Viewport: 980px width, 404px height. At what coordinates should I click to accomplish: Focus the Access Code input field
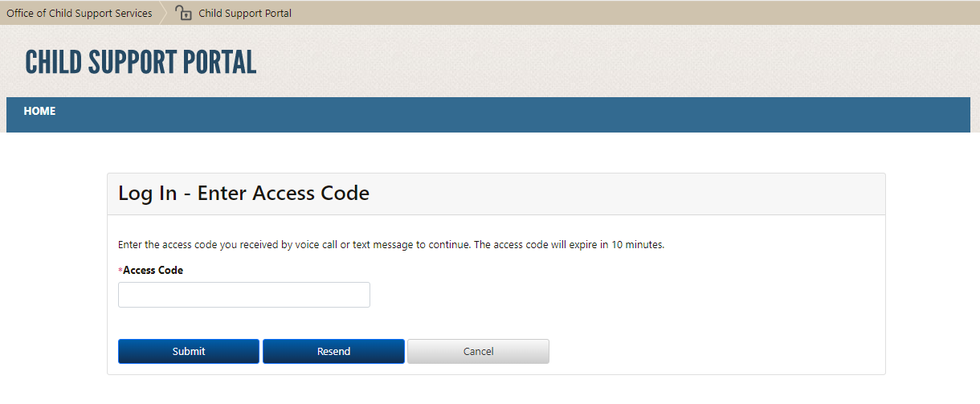click(243, 295)
